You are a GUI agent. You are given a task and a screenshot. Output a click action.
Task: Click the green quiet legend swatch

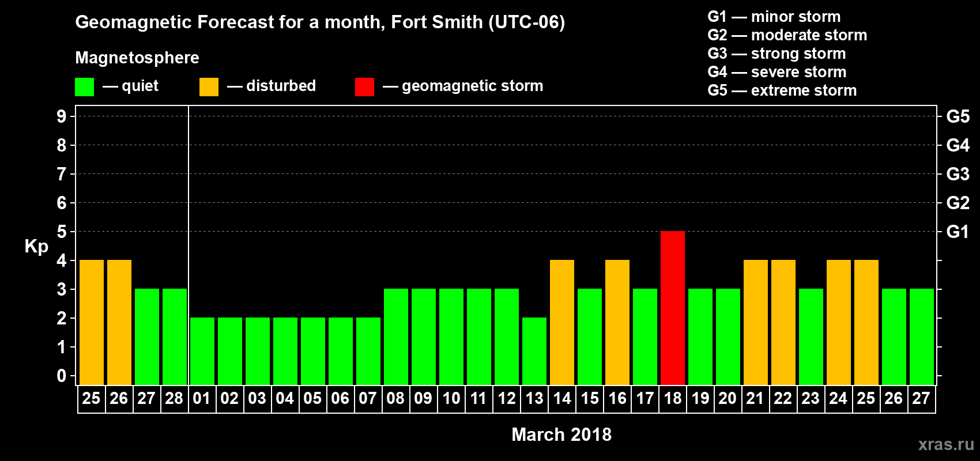point(84,87)
